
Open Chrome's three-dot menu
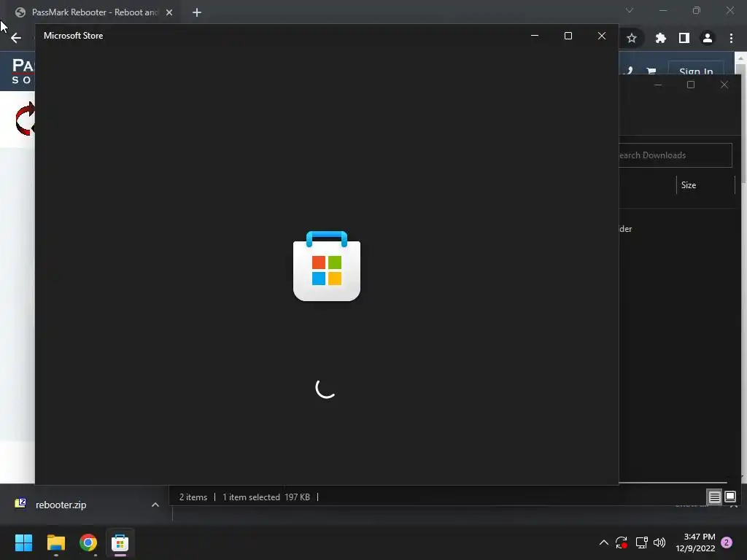pyautogui.click(x=731, y=38)
